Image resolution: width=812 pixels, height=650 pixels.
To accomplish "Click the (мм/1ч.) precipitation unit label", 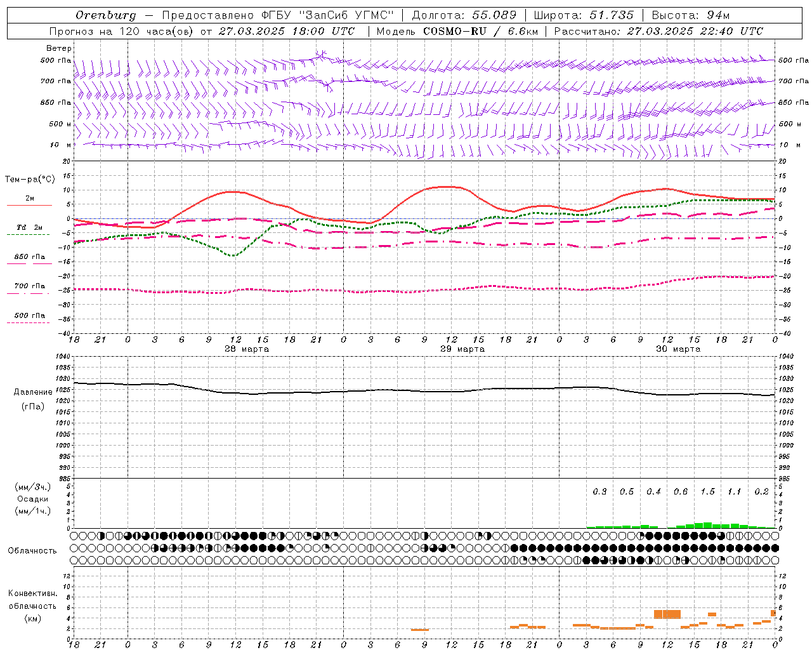I will (x=33, y=511).
